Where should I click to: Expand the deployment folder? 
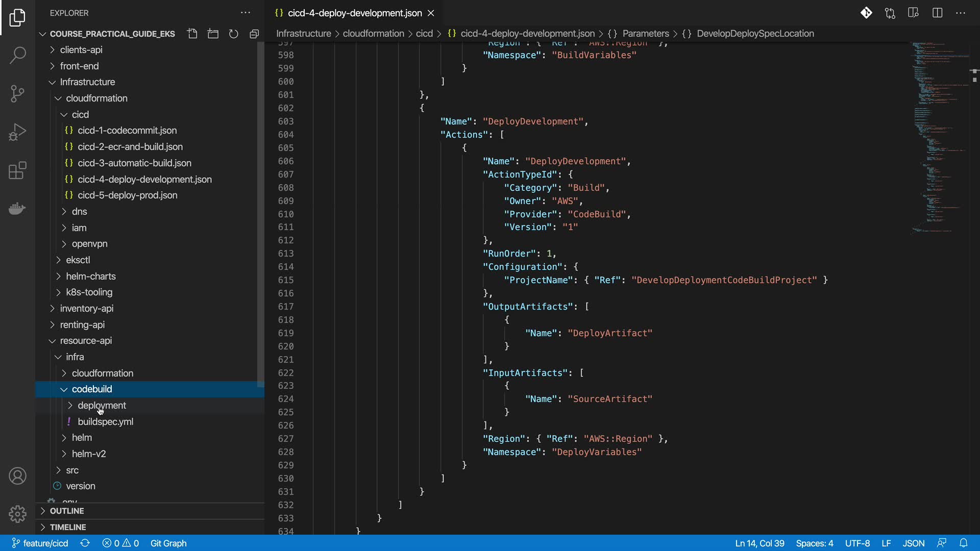102,406
